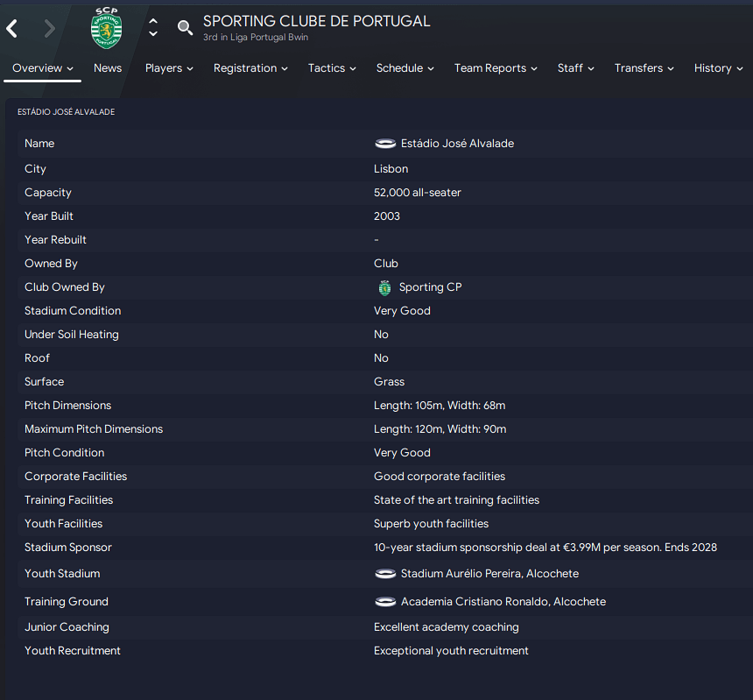
Task: Click the Sporting Clube de Portugal title
Action: click(316, 21)
